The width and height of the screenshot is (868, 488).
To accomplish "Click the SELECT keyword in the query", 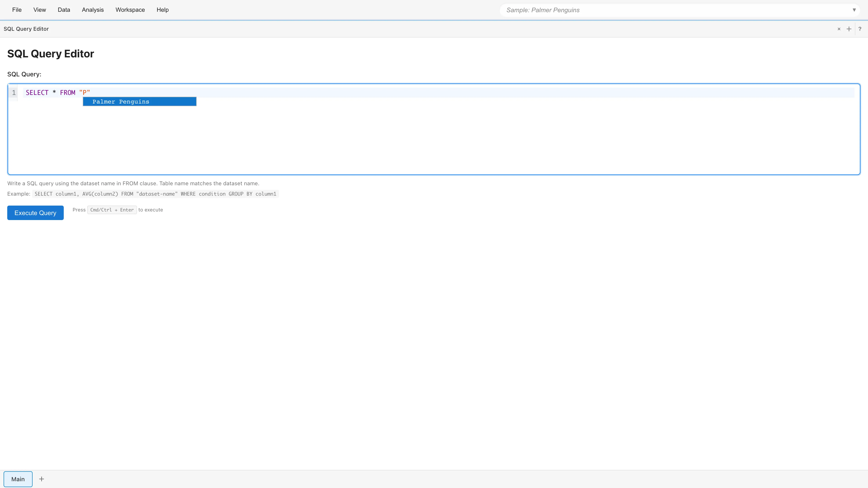I will (x=37, y=93).
